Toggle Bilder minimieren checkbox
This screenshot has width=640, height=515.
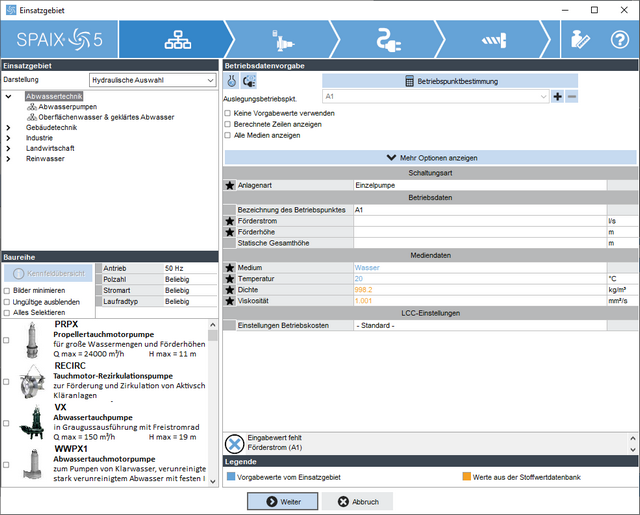point(8,290)
